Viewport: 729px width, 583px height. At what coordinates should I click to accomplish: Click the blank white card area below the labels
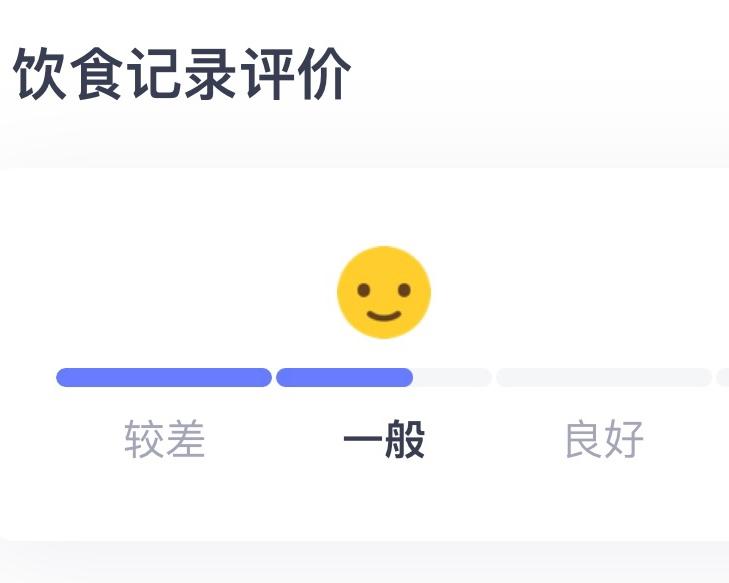coord(364,505)
